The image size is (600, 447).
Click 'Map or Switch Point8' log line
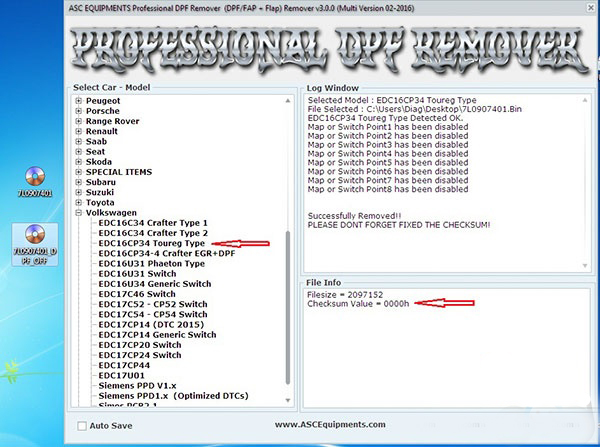388,189
